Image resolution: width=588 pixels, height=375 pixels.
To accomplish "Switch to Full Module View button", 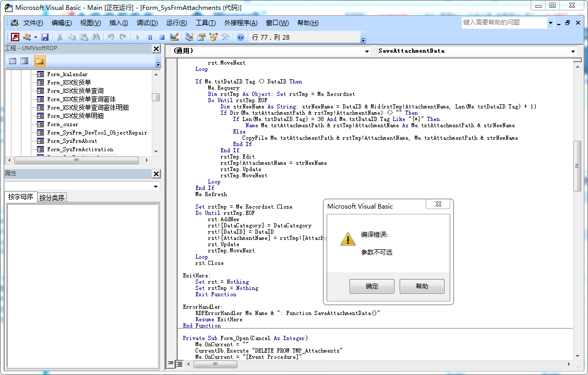I will pos(179,364).
